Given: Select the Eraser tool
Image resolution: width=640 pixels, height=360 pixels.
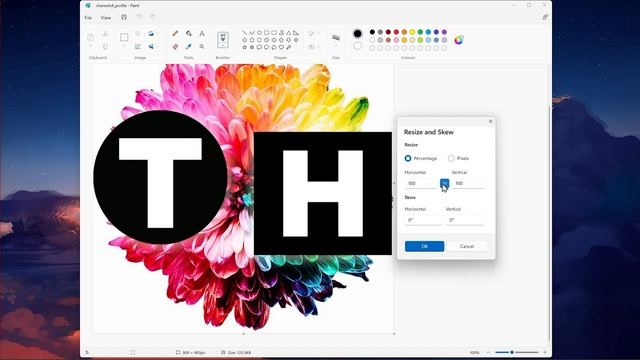Looking at the screenshot, I should click(175, 47).
